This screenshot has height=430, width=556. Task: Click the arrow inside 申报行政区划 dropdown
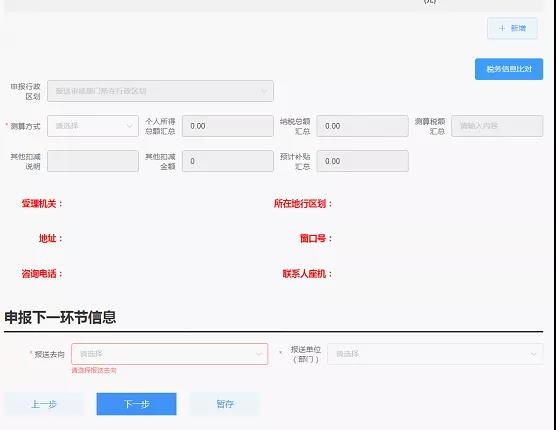[264, 91]
